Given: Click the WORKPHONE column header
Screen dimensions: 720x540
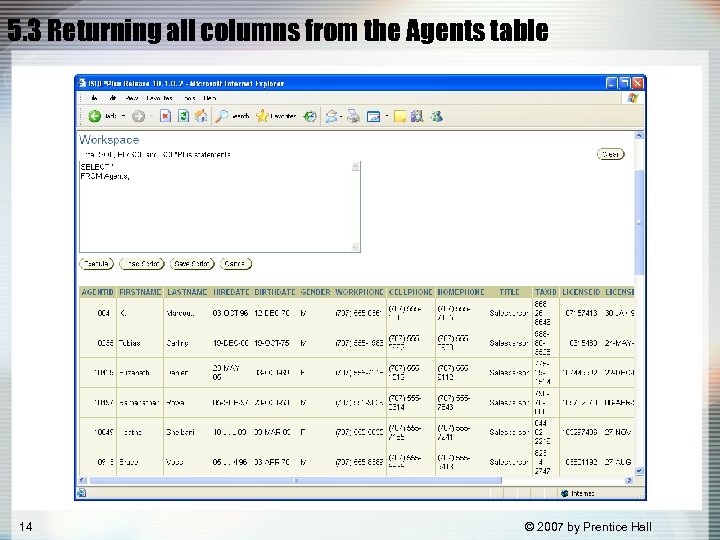Looking at the screenshot, I should tap(359, 292).
